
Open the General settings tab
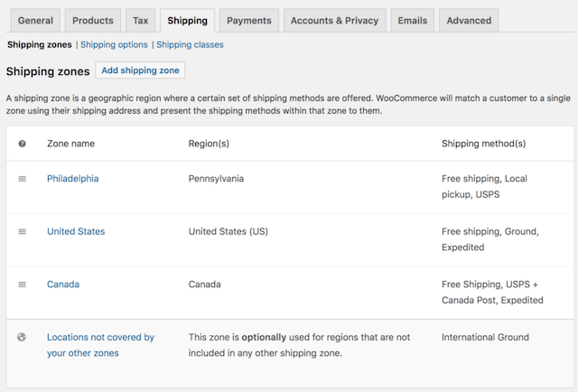[35, 20]
